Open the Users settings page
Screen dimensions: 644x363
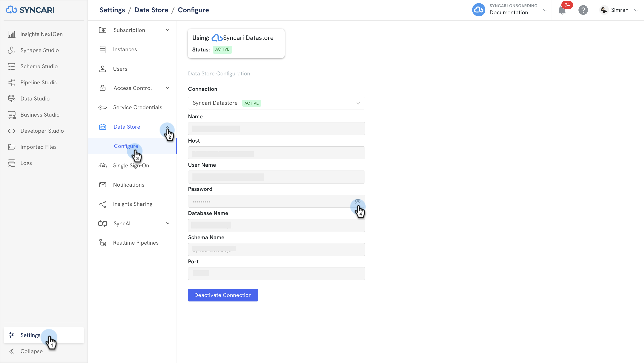120,69
